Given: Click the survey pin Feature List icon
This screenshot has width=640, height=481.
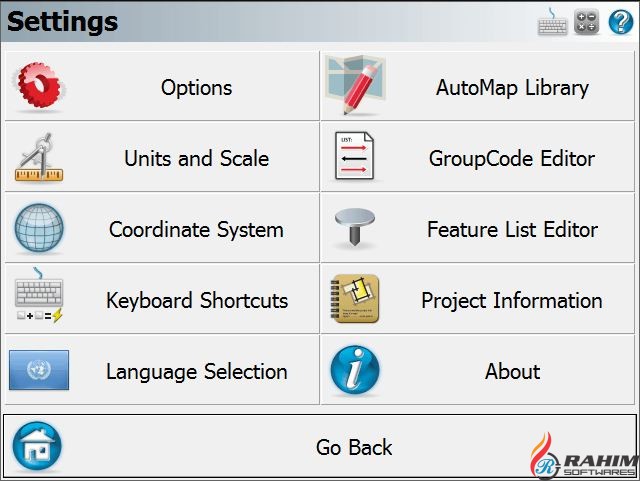Looking at the screenshot, I should pos(354,229).
